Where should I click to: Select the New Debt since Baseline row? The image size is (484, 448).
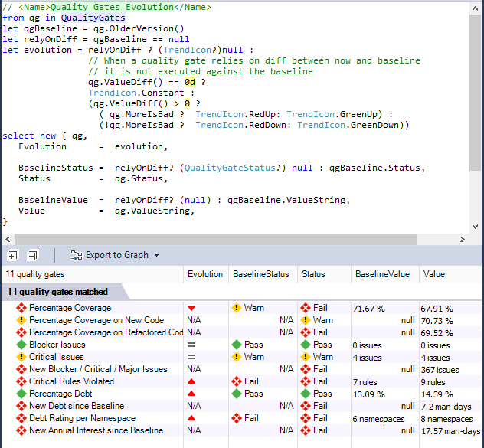76,406
